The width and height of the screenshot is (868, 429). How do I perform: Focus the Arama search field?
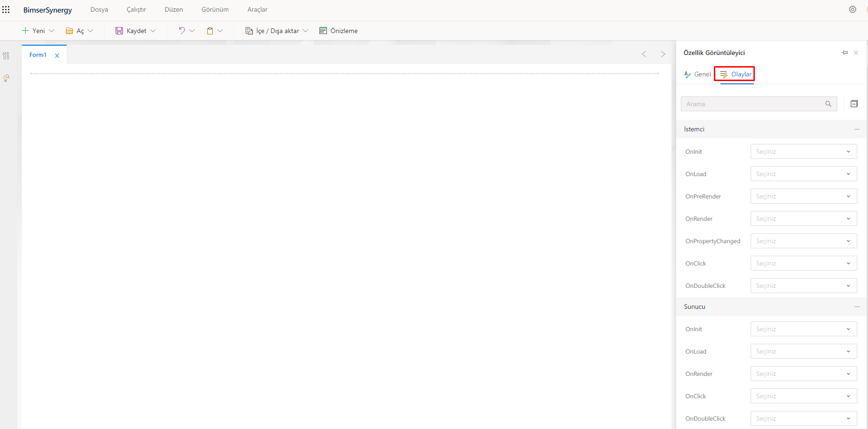coord(759,104)
